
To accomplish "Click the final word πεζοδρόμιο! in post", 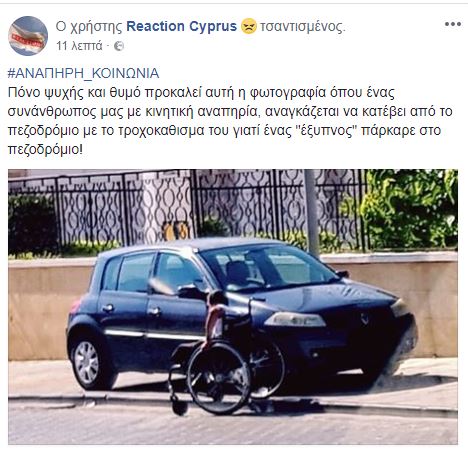I will tap(45, 150).
